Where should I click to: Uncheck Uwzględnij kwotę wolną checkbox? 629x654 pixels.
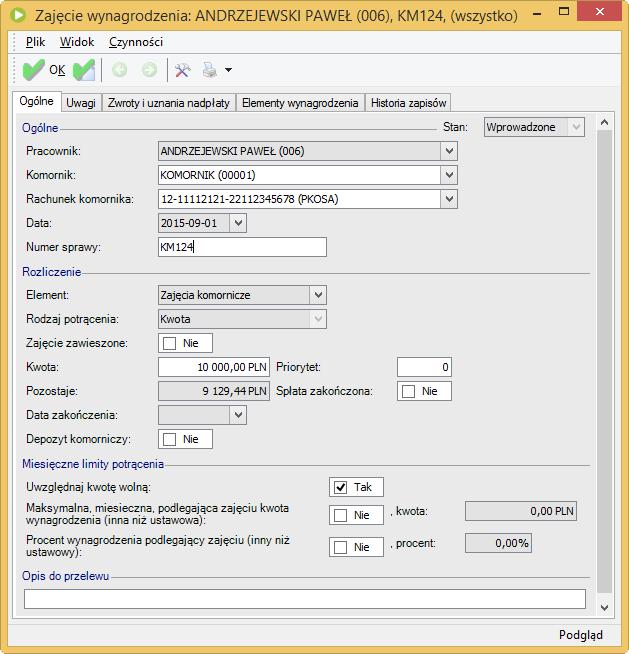point(340,488)
